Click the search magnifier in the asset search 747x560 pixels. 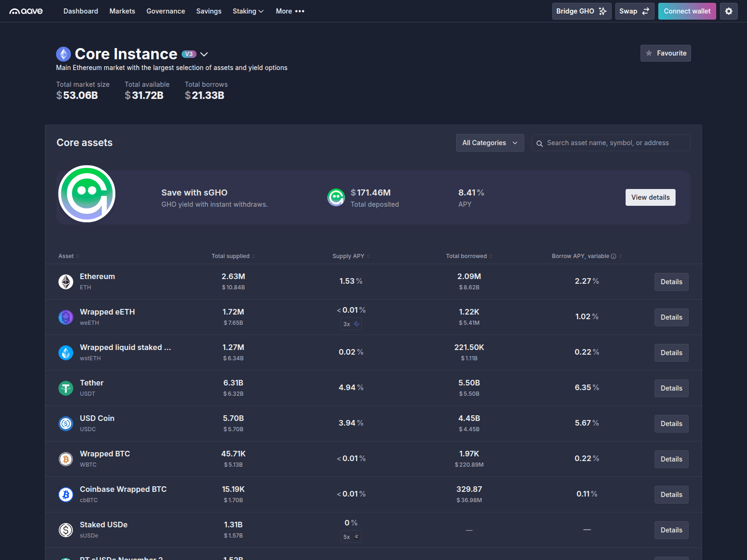click(x=540, y=143)
